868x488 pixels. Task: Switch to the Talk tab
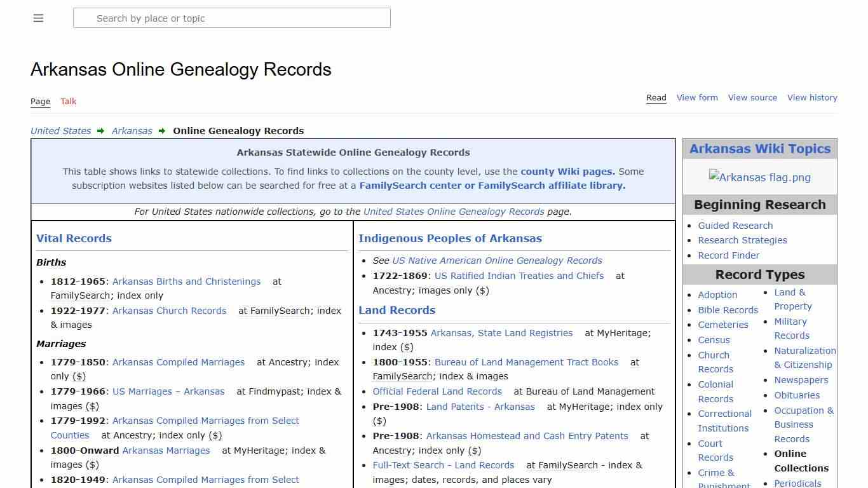(x=68, y=101)
